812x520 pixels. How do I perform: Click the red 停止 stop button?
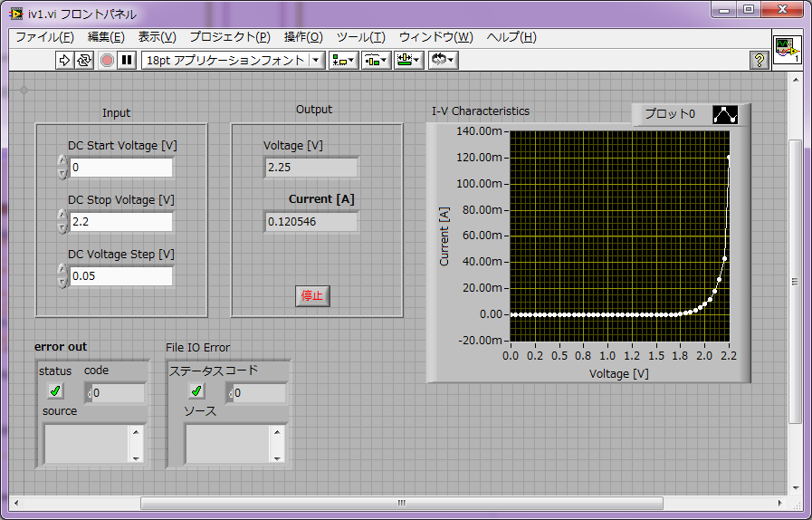coord(312,296)
